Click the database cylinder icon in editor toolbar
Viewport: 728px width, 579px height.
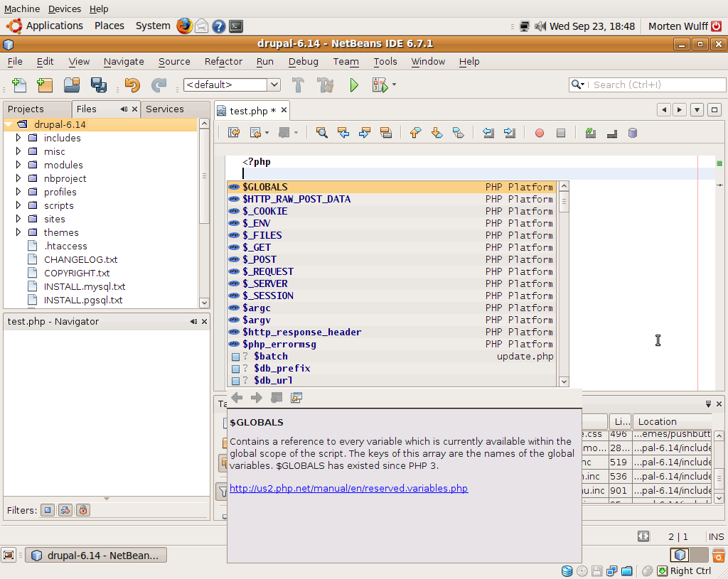point(632,133)
